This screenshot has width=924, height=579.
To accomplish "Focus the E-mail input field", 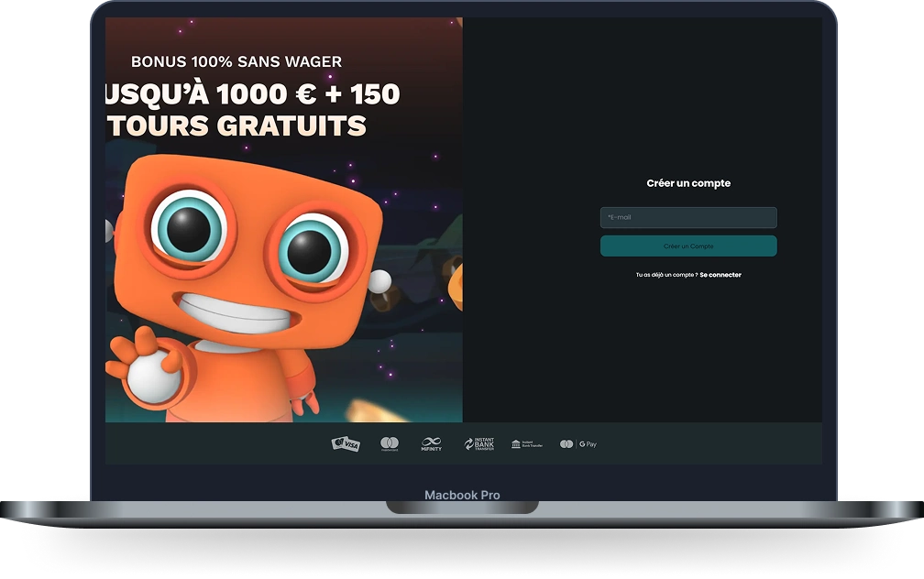I will (x=688, y=217).
